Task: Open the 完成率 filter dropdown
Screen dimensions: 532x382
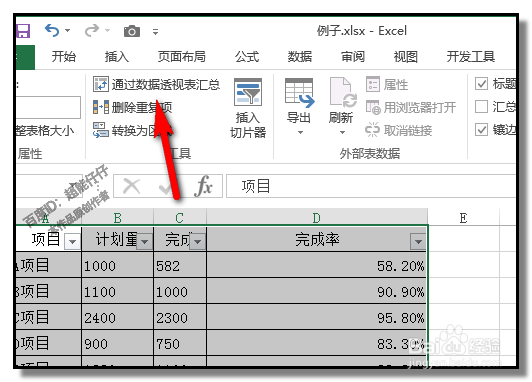Action: click(x=418, y=242)
